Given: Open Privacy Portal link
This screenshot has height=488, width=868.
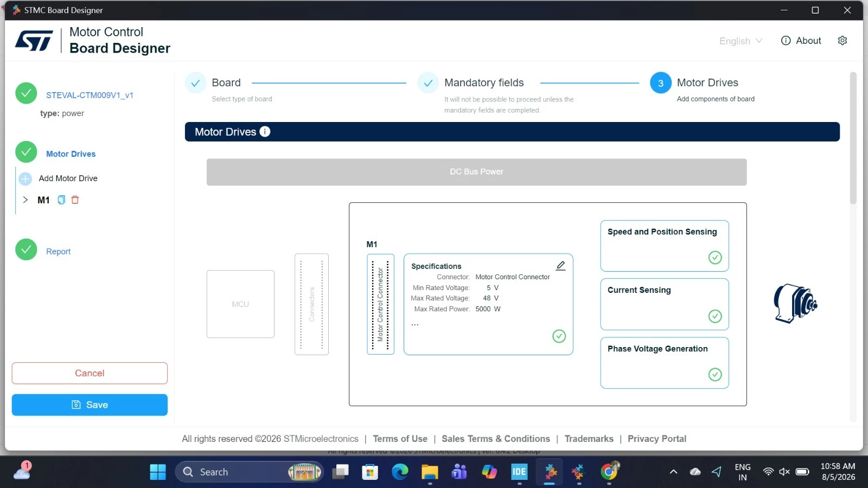Looking at the screenshot, I should click(657, 439).
